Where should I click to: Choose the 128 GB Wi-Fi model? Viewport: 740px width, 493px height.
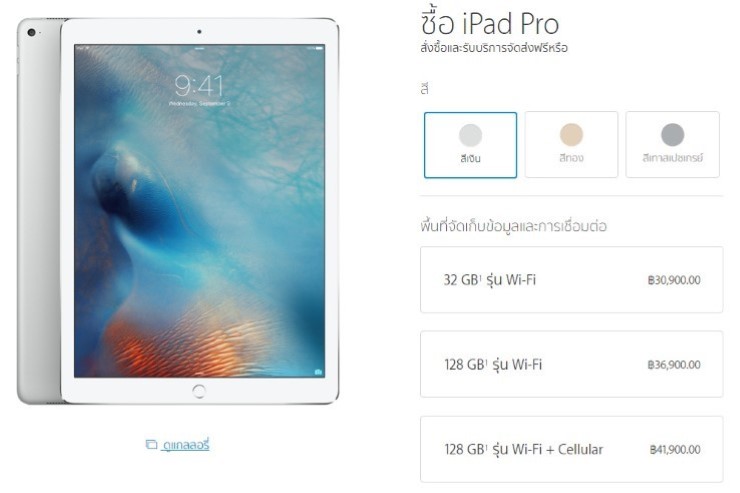pos(571,364)
